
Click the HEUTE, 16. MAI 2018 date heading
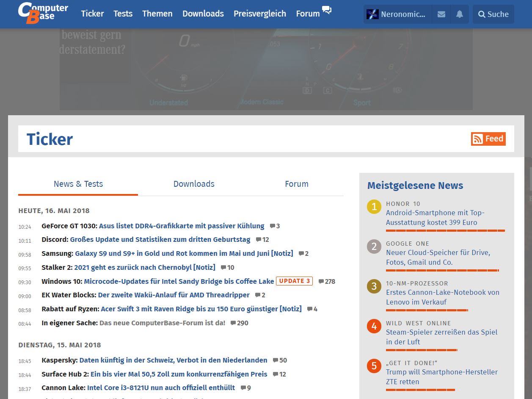click(x=54, y=211)
